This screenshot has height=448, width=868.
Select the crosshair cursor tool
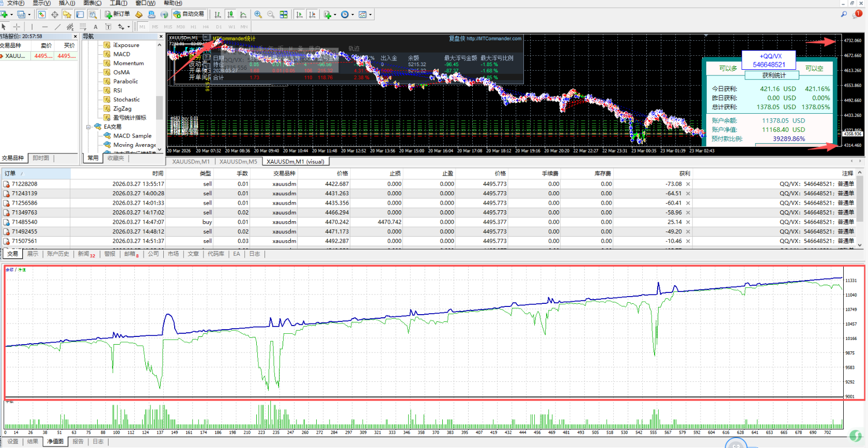[17, 27]
